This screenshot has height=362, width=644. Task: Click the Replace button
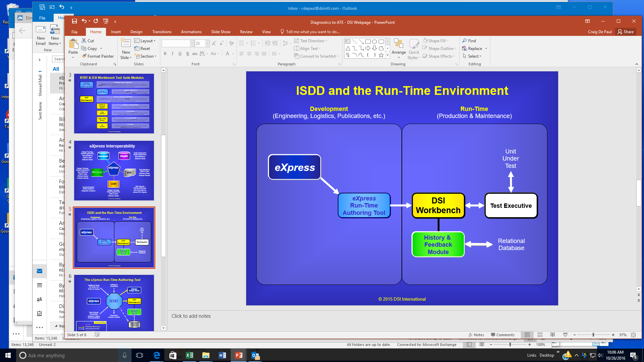[x=474, y=49]
